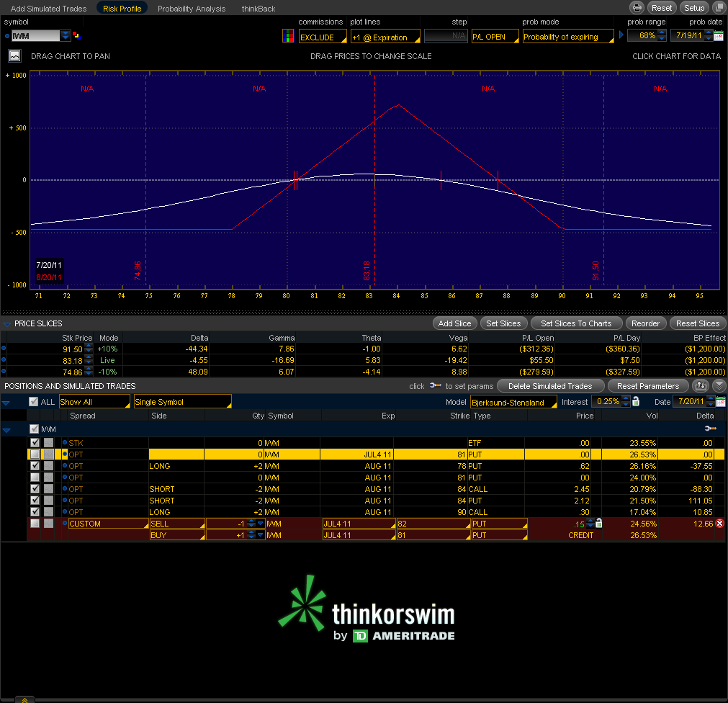
Task: Open the Show All dropdown
Action: click(95, 402)
